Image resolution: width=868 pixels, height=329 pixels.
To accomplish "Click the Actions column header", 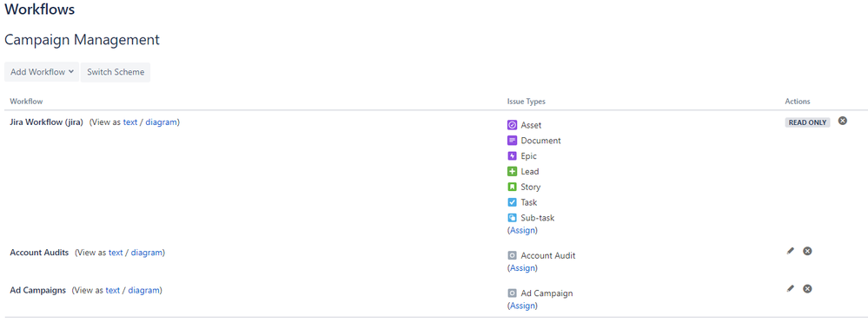I will (x=798, y=102).
